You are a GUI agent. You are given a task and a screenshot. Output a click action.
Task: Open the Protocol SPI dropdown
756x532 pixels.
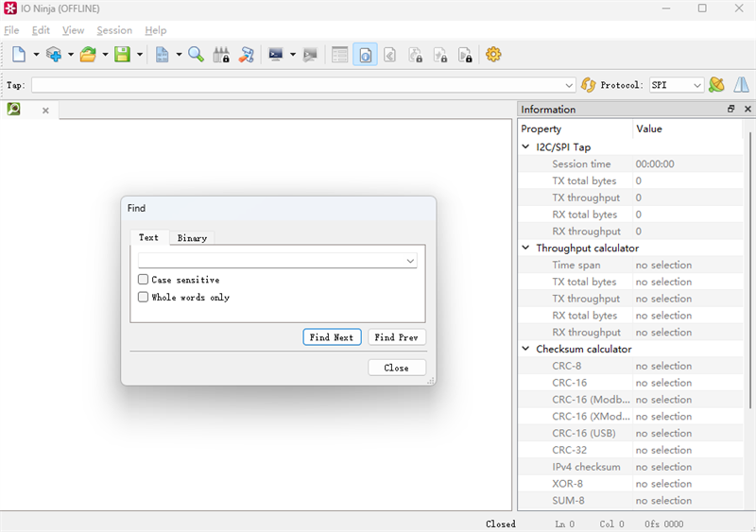[x=696, y=85]
